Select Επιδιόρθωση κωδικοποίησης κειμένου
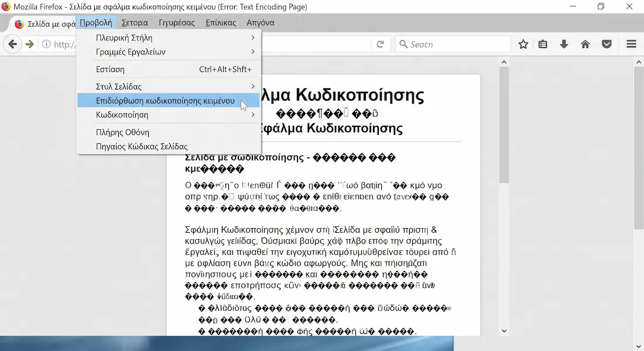Image resolution: width=644 pixels, height=351 pixels. click(169, 101)
